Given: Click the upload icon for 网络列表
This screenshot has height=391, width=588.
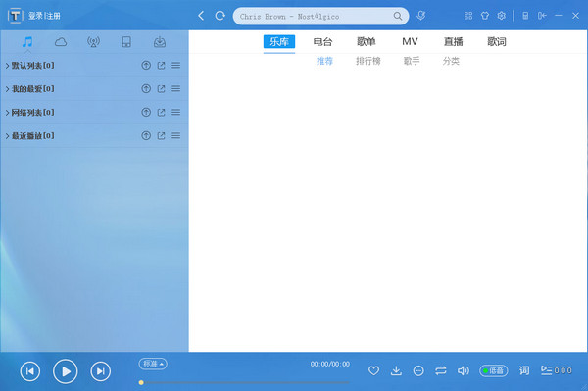Looking at the screenshot, I should [146, 112].
